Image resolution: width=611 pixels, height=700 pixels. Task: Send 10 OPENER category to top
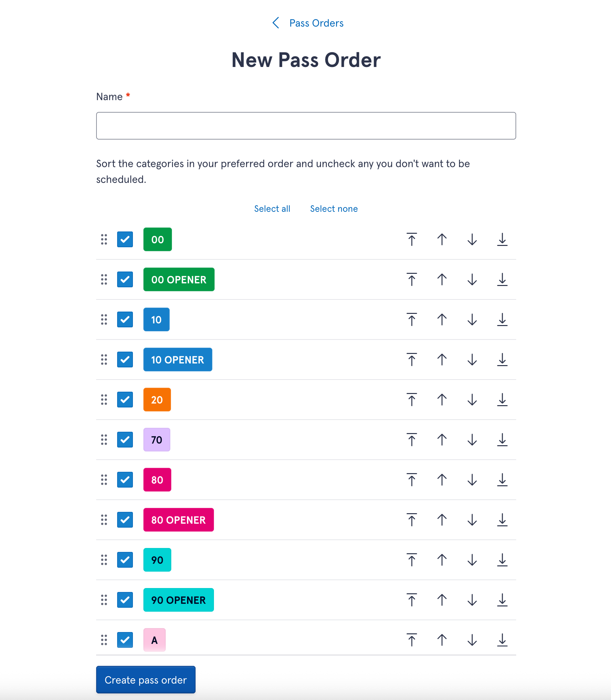411,360
